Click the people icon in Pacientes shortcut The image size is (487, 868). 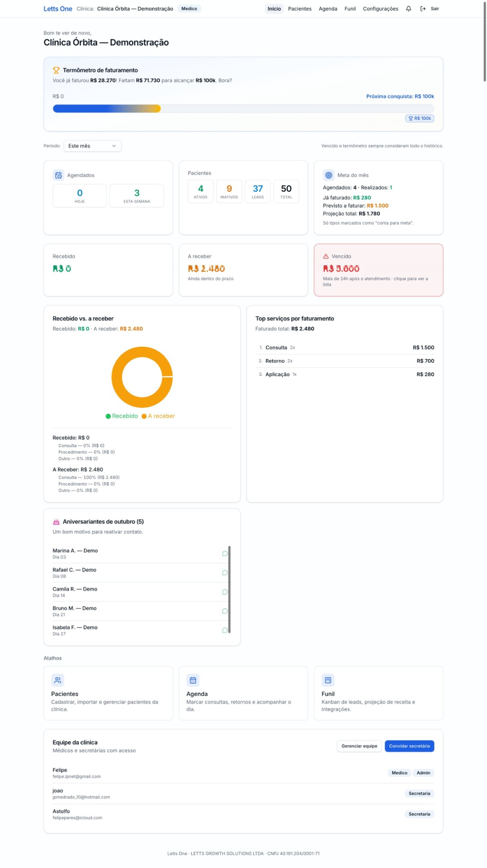tap(57, 680)
